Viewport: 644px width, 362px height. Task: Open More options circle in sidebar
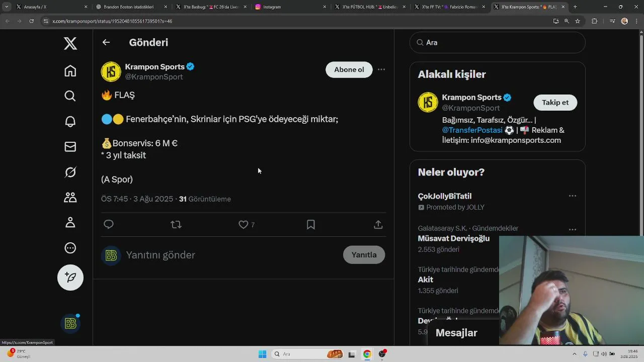70,248
